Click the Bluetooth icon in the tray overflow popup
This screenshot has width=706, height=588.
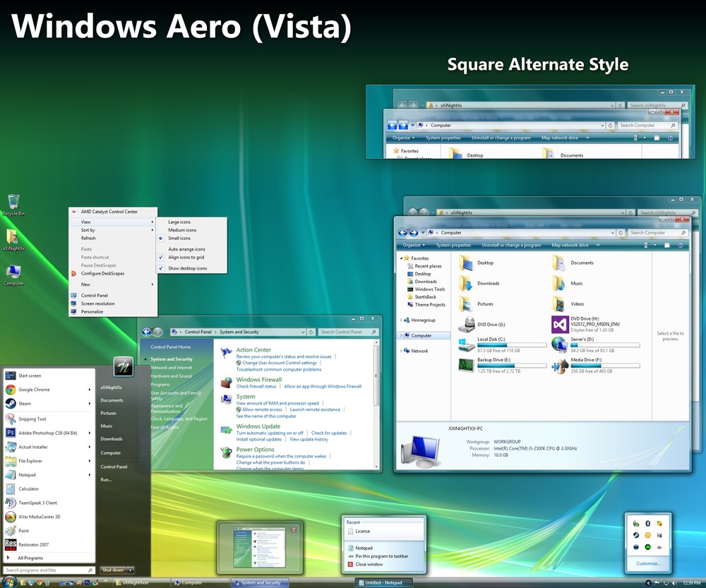(648, 523)
